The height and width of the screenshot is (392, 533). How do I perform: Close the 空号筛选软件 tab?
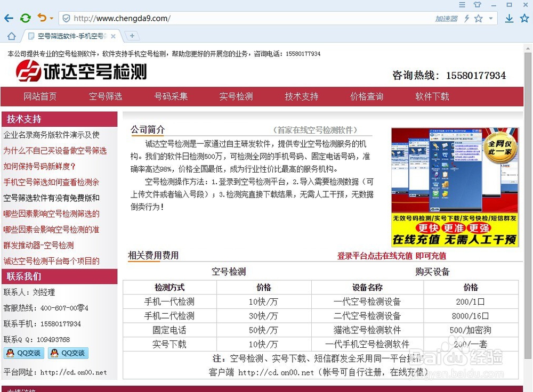point(113,36)
